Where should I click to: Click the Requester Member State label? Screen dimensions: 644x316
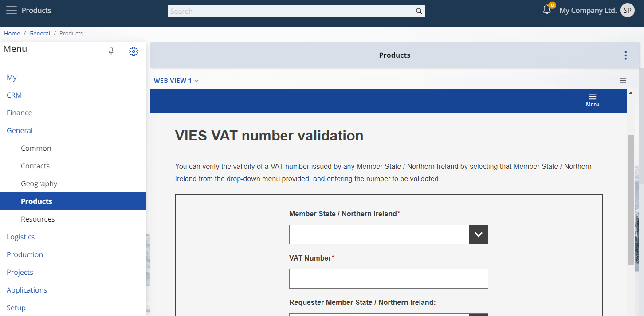[362, 302]
